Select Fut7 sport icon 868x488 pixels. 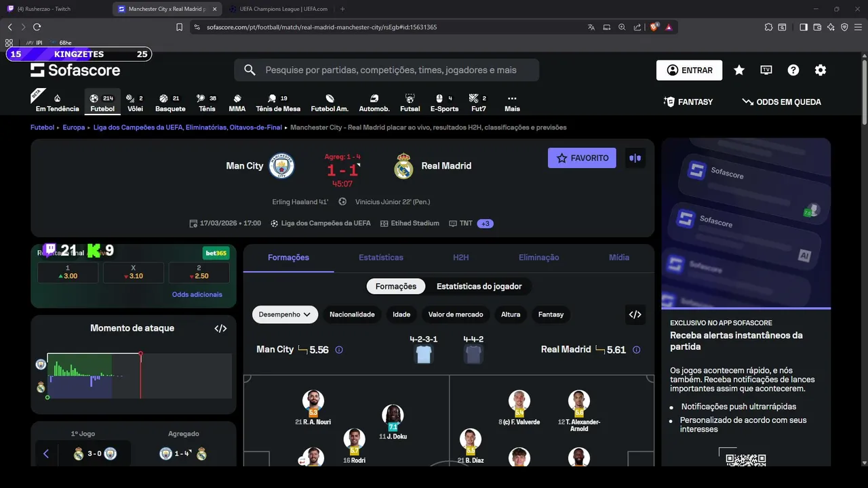click(x=479, y=103)
